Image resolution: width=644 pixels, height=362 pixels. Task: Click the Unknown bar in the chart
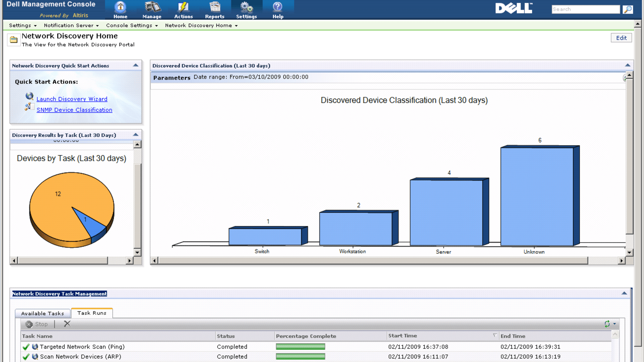click(x=537, y=196)
